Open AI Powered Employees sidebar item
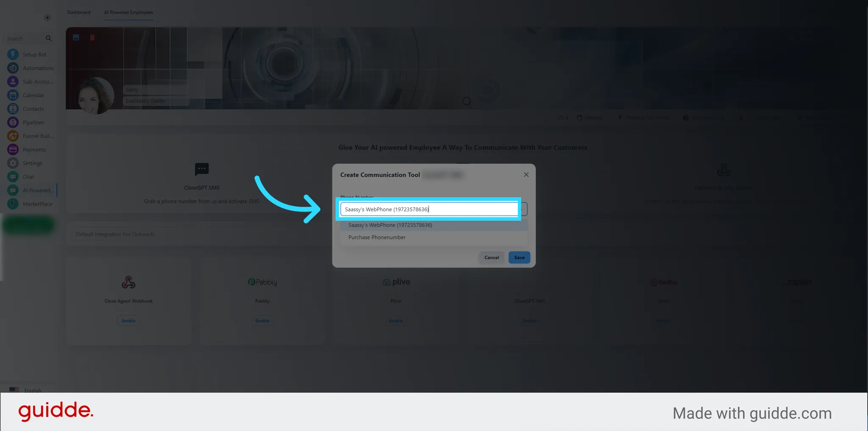Viewport: 868px width, 431px height. coord(31,190)
